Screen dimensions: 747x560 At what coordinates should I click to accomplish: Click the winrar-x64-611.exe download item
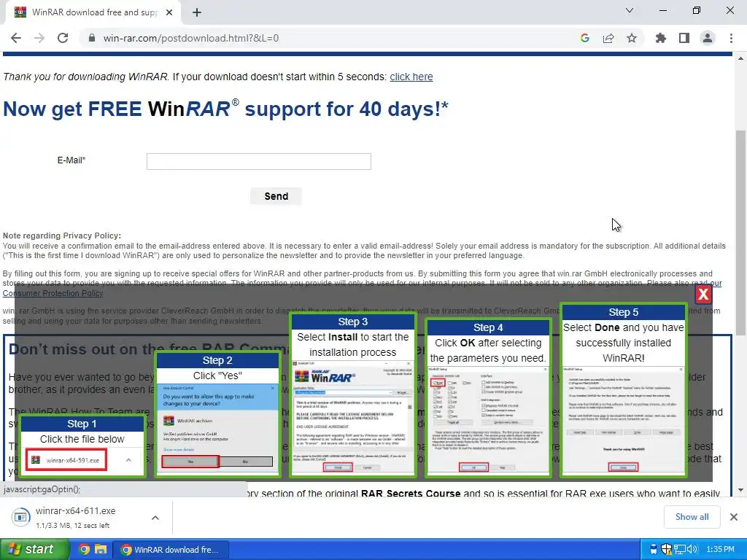click(x=75, y=517)
